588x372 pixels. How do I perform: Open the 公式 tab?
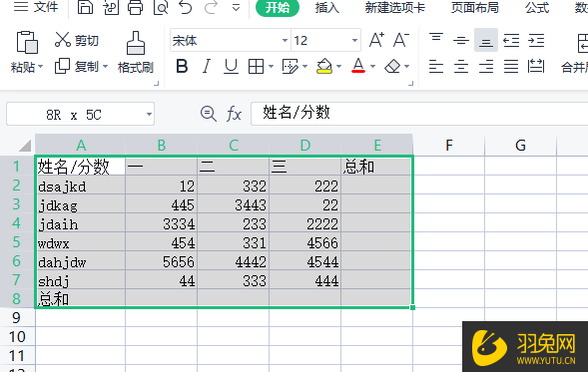(537, 8)
